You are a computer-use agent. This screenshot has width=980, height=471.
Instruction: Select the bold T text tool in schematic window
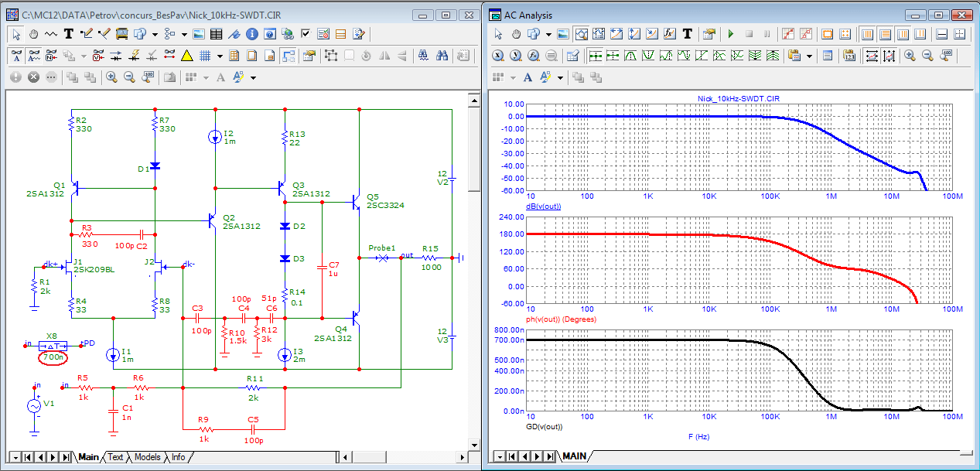click(x=68, y=34)
